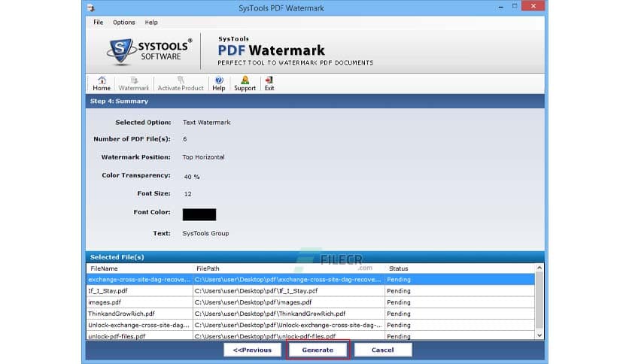Click the app icon in title bar
This screenshot has height=364, width=629.
[x=91, y=8]
